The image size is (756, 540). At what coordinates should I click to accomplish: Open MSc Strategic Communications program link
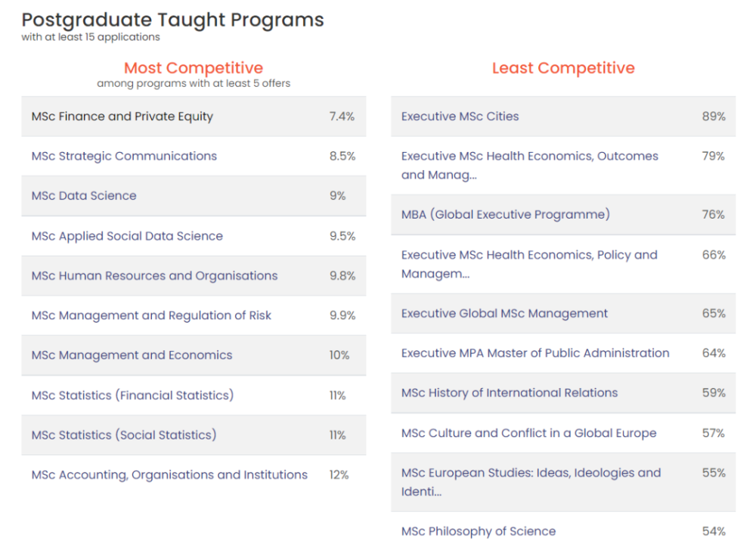(x=124, y=157)
